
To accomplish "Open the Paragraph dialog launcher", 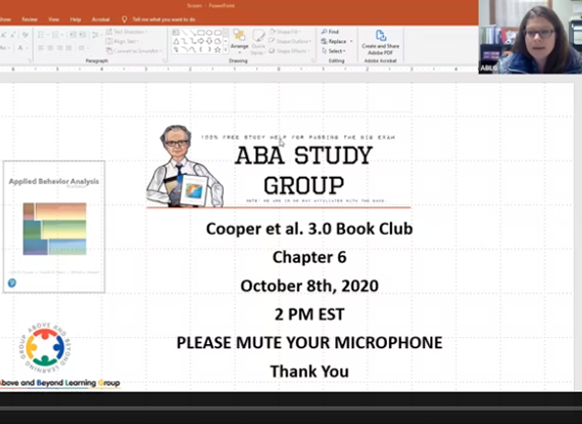I will [164, 61].
